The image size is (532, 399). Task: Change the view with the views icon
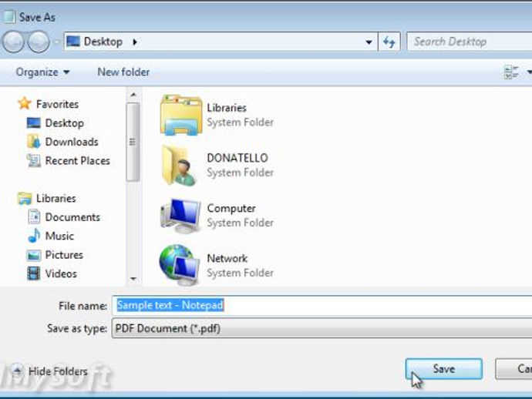511,72
